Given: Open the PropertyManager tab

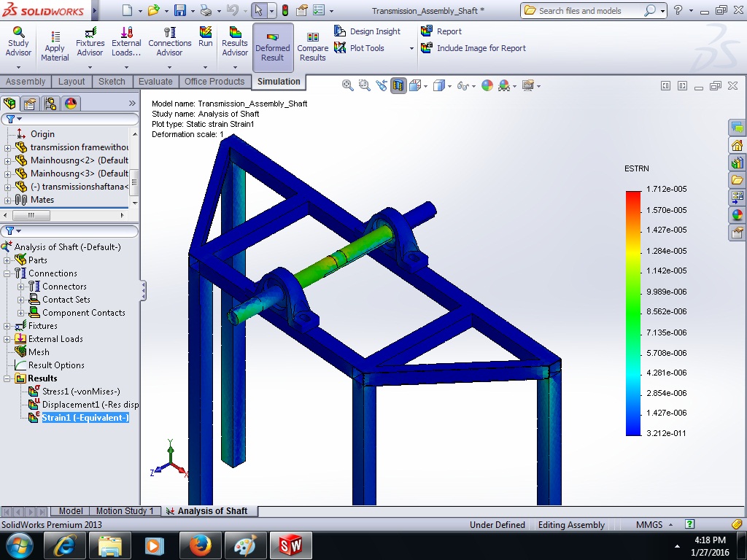Looking at the screenshot, I should pos(30,104).
